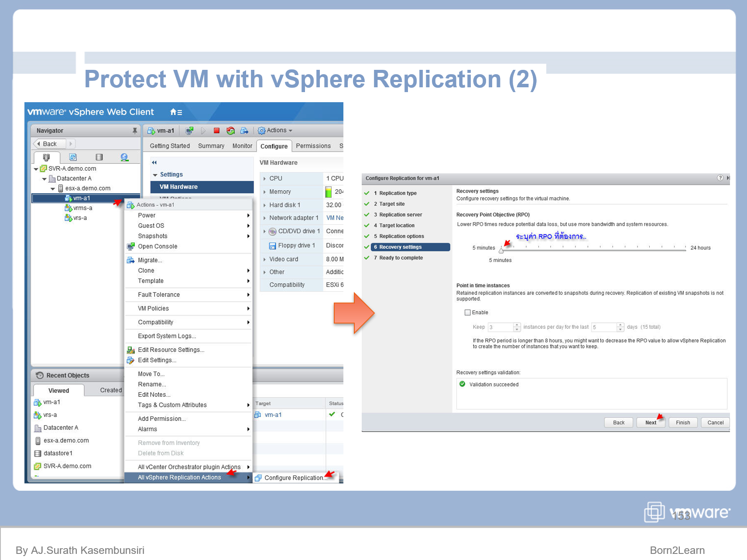Screen dimensions: 747x560
Task: Select All vSphere Replication Actions menu entry
Action: (x=180, y=477)
